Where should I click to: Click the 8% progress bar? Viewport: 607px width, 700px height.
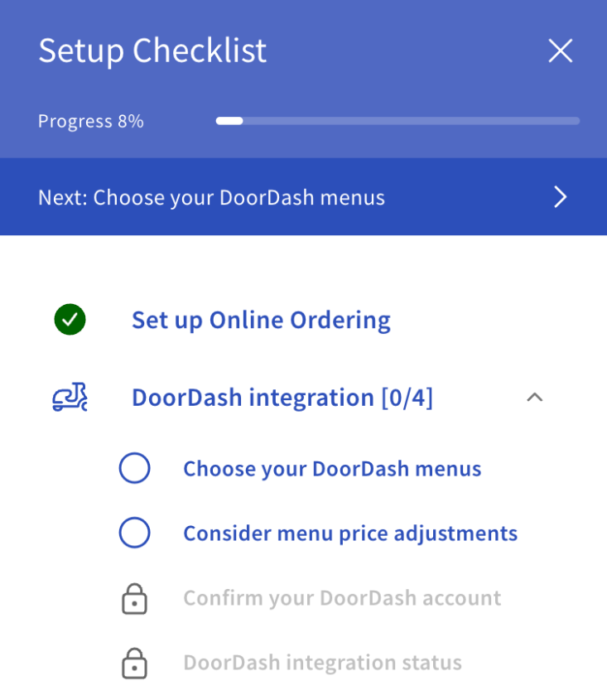397,121
